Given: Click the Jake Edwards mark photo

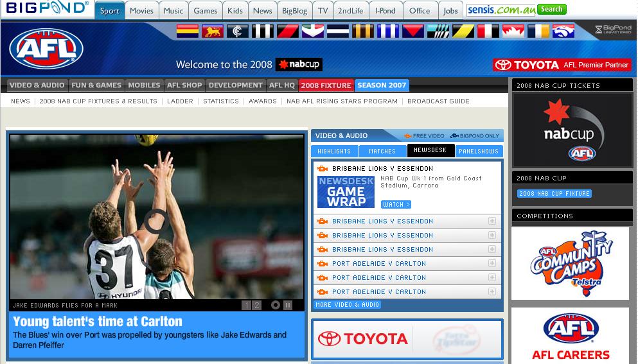Looking at the screenshot, I should point(157,217).
